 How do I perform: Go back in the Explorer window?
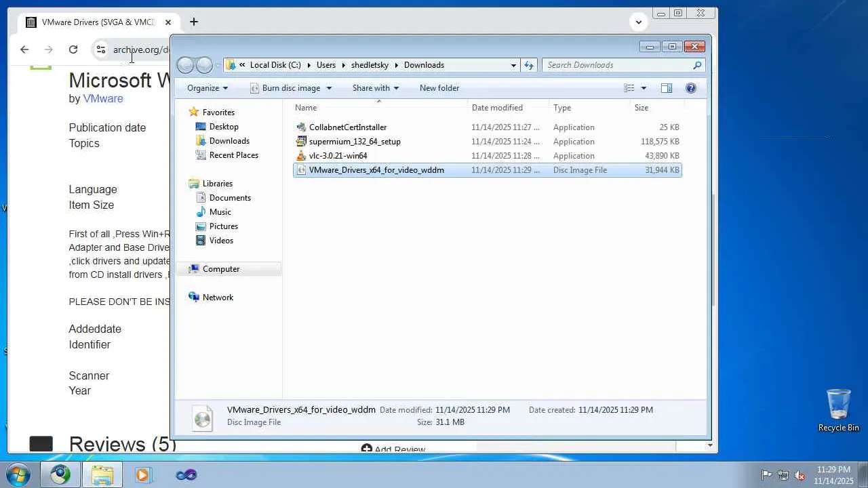pos(185,65)
